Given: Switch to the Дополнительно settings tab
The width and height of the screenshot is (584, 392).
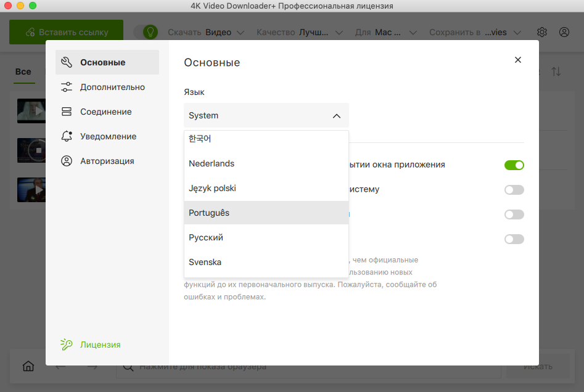Looking at the screenshot, I should click(x=112, y=87).
